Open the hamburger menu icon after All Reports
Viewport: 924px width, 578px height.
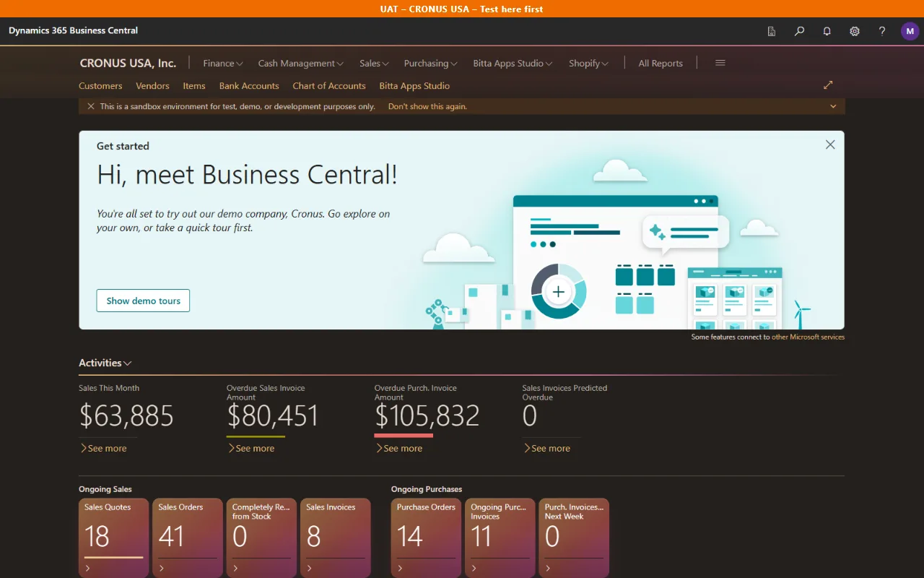click(720, 63)
